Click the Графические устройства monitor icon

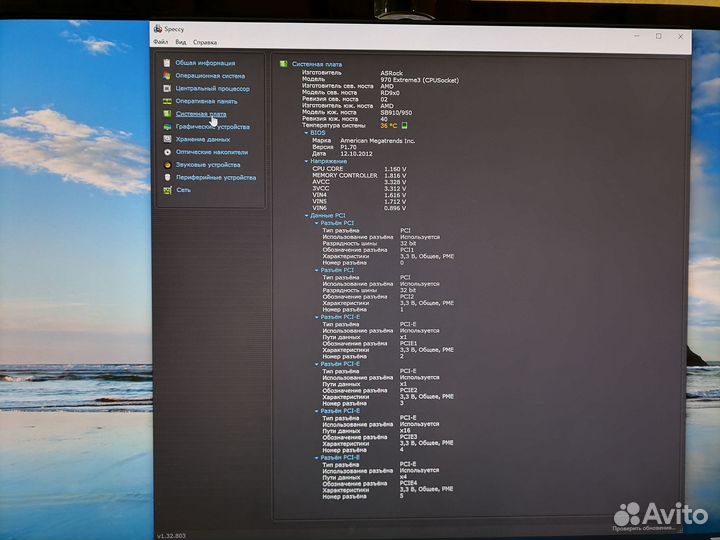(x=167, y=127)
